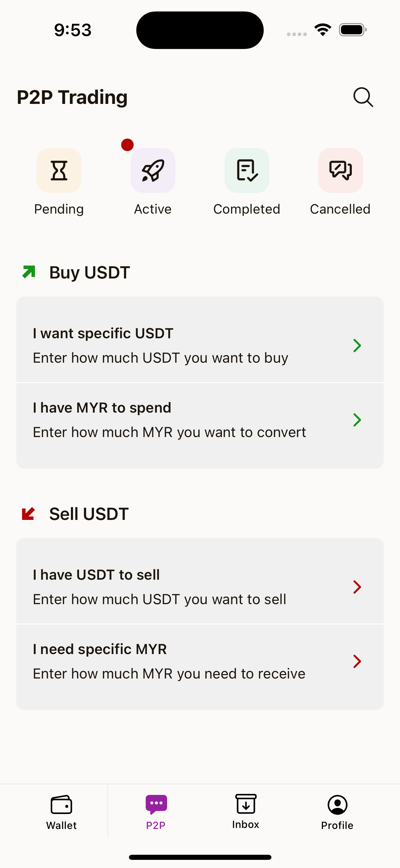Screen dimensions: 400x868
Task: Select the P2P tab
Action: pyautogui.click(x=156, y=812)
